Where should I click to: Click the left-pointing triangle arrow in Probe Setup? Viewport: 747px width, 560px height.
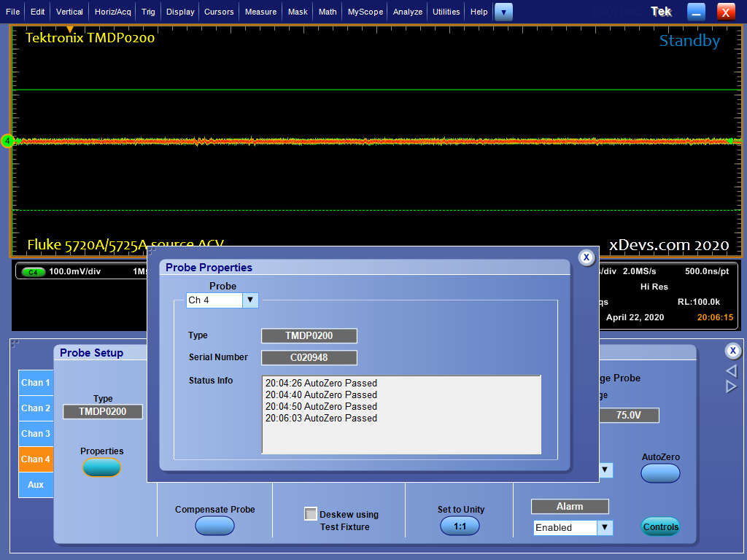(x=731, y=371)
